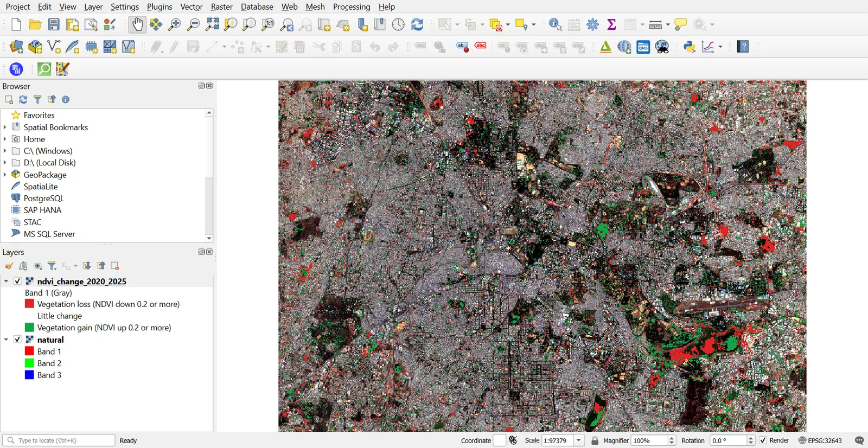Click the Zoom Out magnifier tool
The height and width of the screenshot is (448, 868).
tap(193, 24)
